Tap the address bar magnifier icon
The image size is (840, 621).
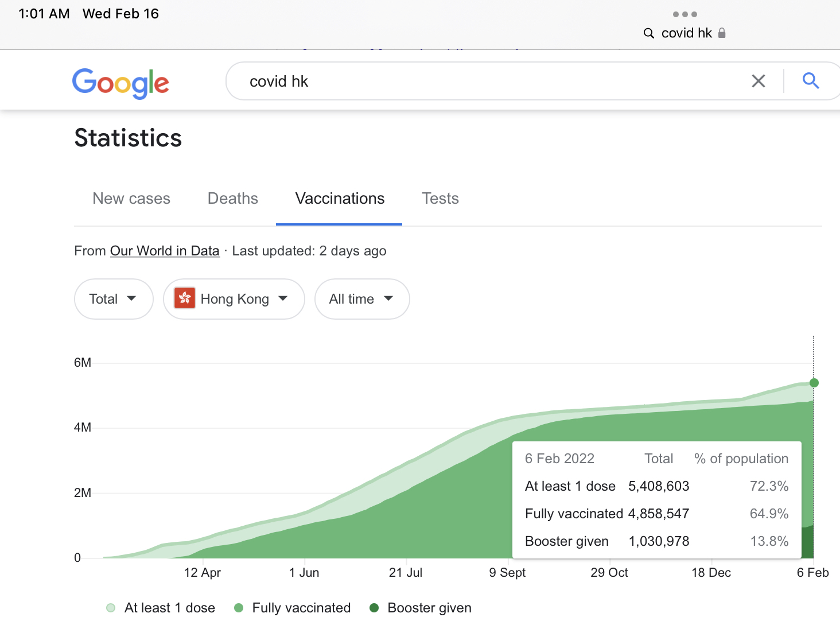click(649, 33)
